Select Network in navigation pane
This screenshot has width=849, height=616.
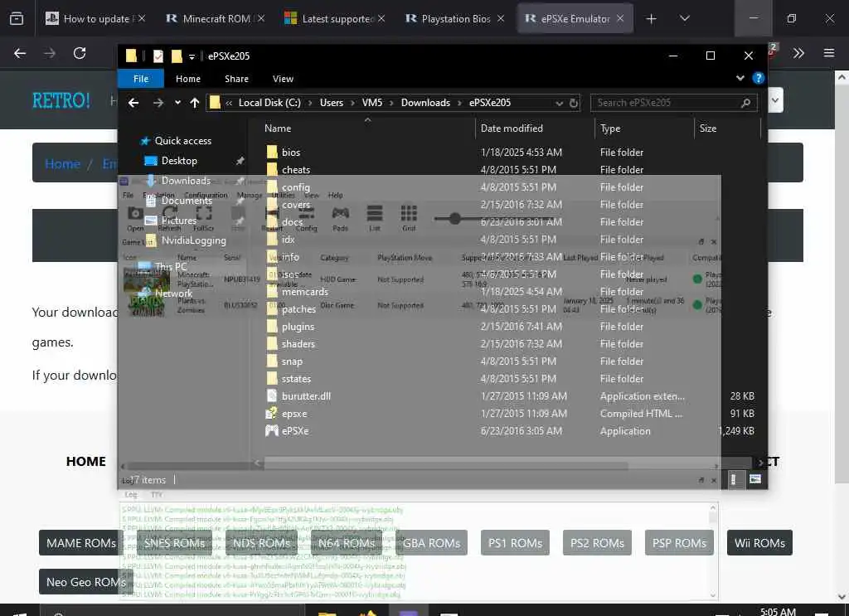tap(173, 293)
